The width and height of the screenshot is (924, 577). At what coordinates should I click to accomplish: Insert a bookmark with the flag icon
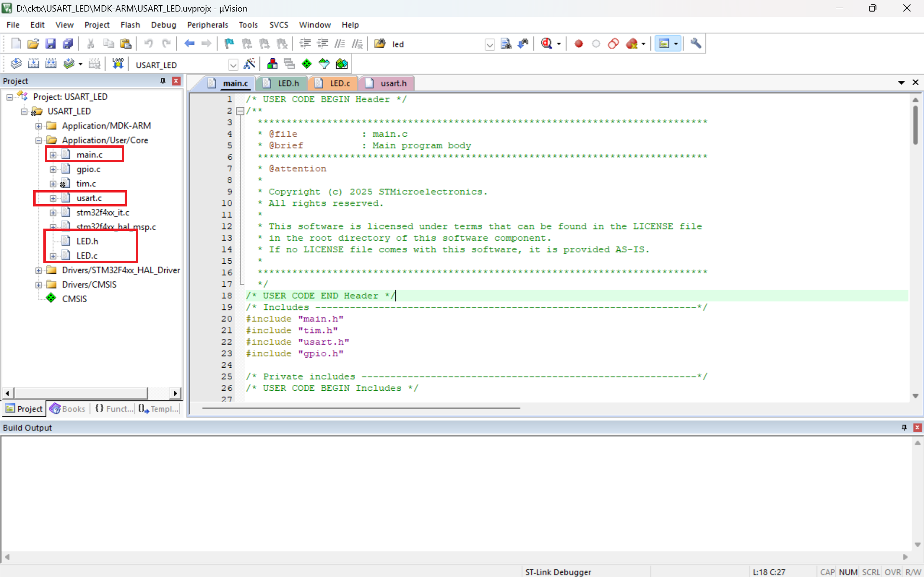coord(229,44)
